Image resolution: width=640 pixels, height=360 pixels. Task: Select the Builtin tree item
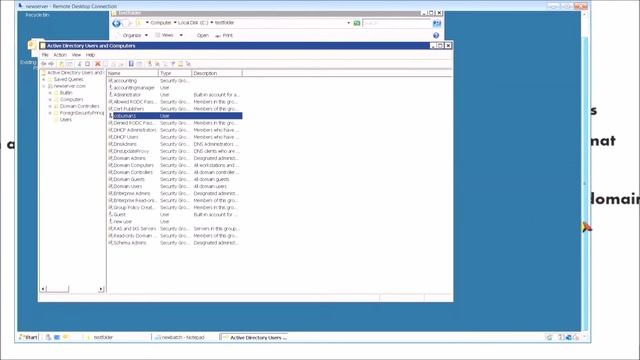coord(66,93)
